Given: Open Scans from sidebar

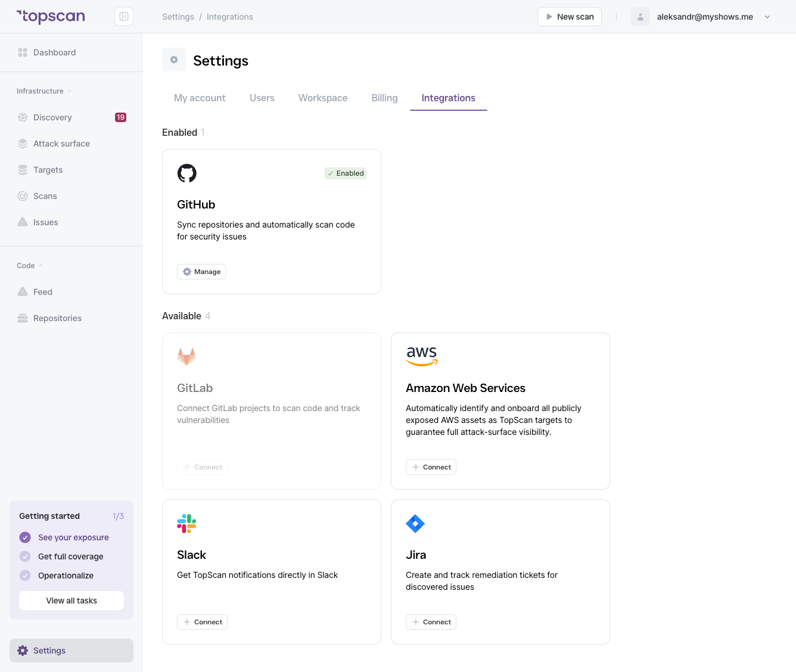Looking at the screenshot, I should [x=71, y=196].
